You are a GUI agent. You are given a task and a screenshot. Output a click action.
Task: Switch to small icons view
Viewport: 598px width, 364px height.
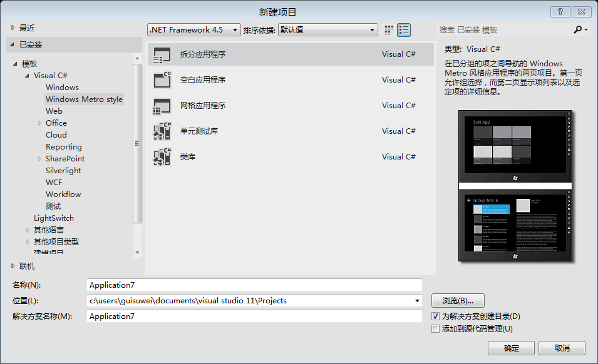coord(389,30)
